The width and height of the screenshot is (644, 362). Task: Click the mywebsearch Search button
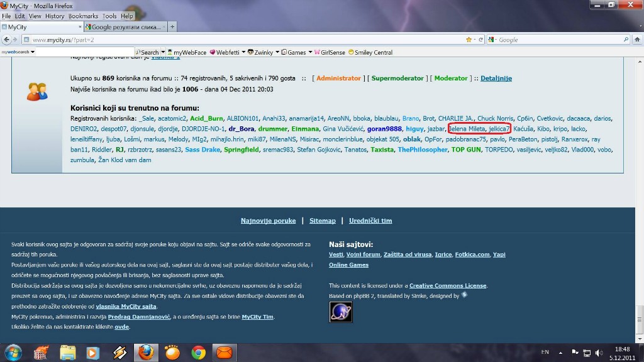pos(147,53)
